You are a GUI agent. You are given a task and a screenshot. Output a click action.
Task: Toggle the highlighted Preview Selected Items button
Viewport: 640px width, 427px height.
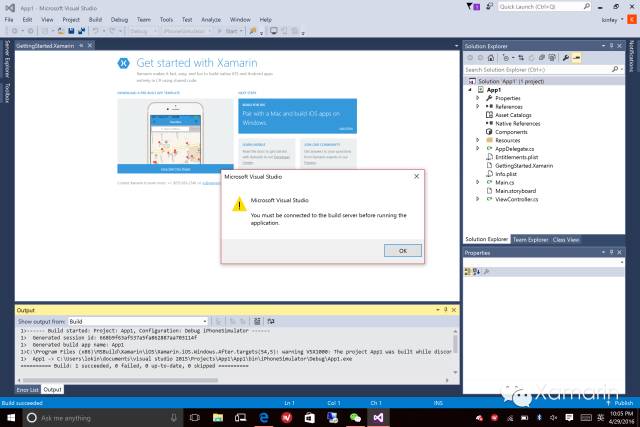click(576, 58)
